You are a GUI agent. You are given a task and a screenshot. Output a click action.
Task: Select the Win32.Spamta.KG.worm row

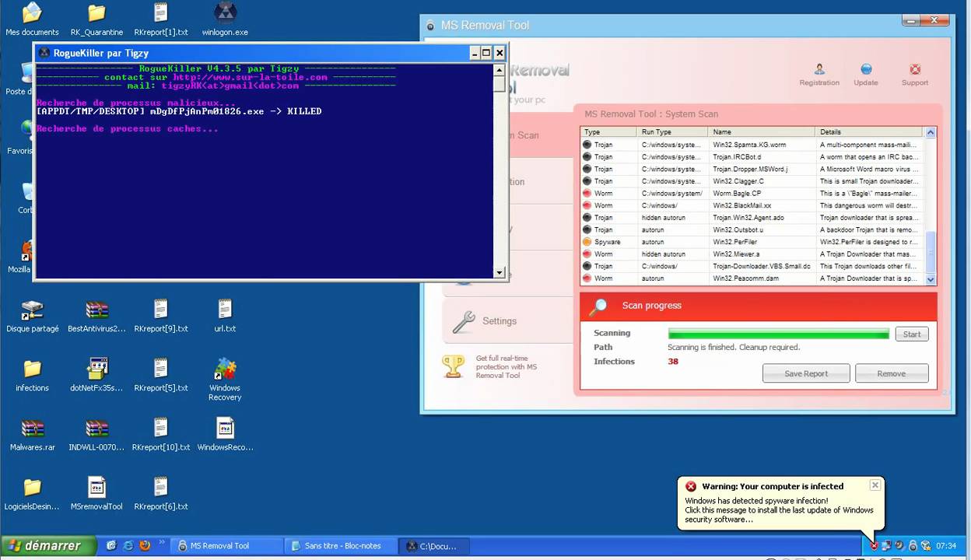[752, 145]
